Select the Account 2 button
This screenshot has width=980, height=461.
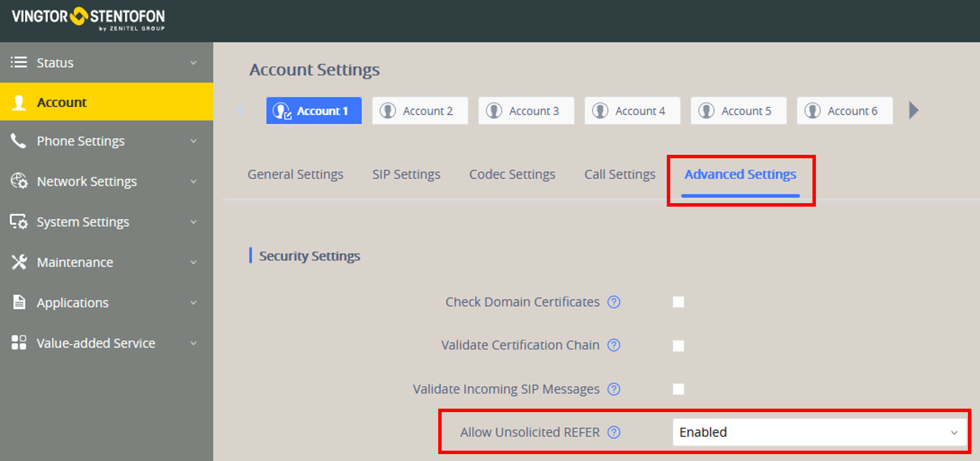point(420,111)
